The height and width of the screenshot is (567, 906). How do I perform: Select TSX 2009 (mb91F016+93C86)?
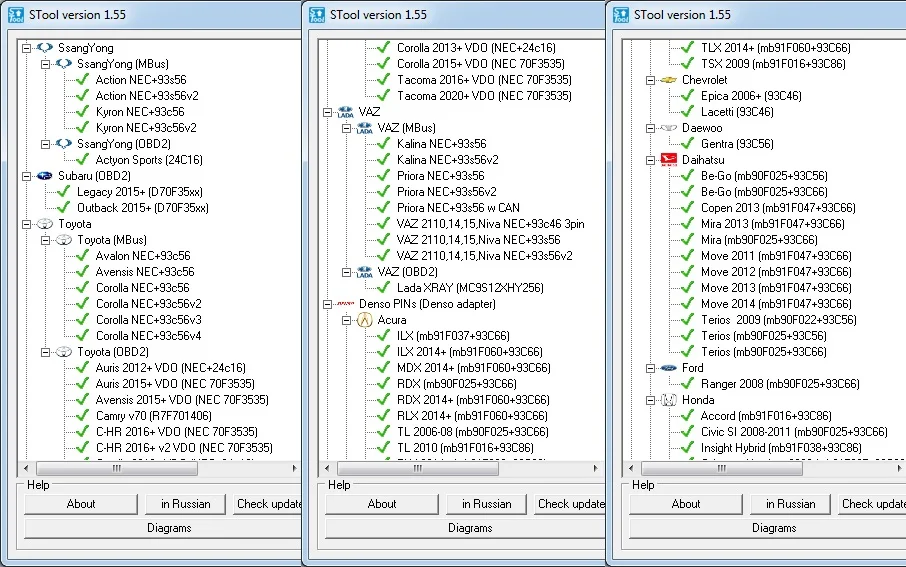pyautogui.click(x=773, y=64)
